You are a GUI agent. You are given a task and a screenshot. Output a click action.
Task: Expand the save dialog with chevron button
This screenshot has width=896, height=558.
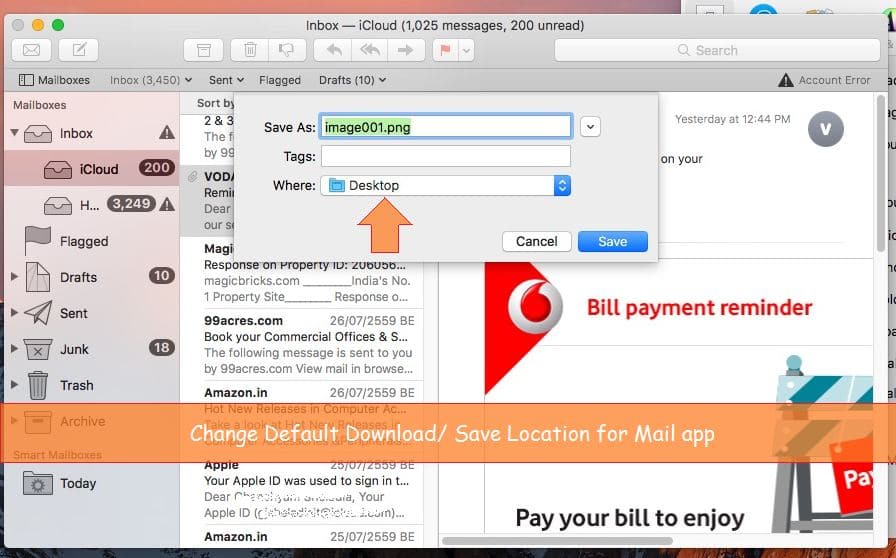pos(590,126)
